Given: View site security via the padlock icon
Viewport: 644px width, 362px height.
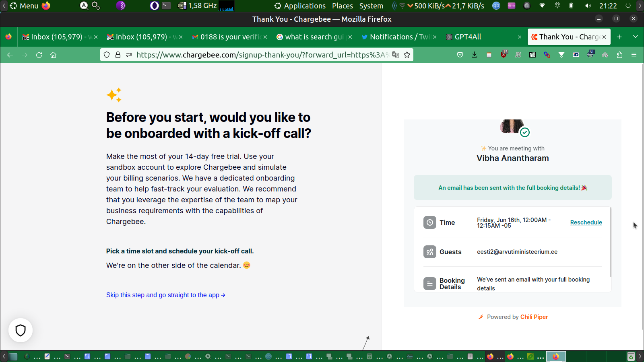Looking at the screenshot, I should tap(118, 55).
